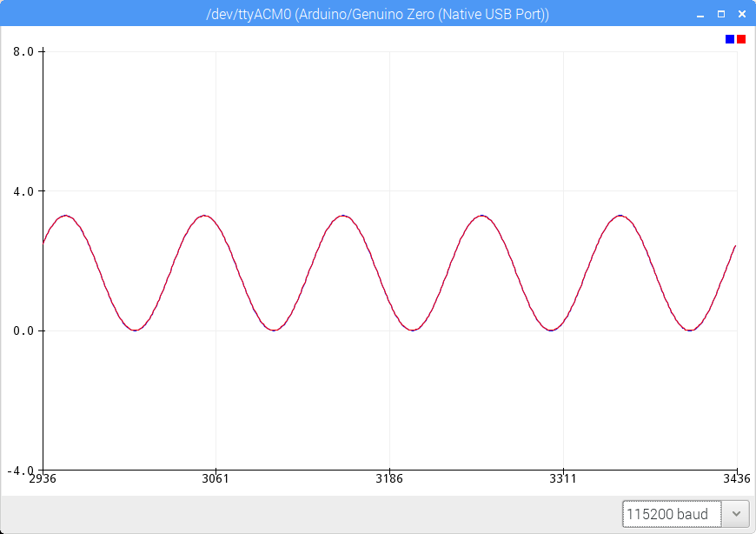The image size is (756, 534).
Task: Click the 2936 x-axis label
Action: point(43,478)
